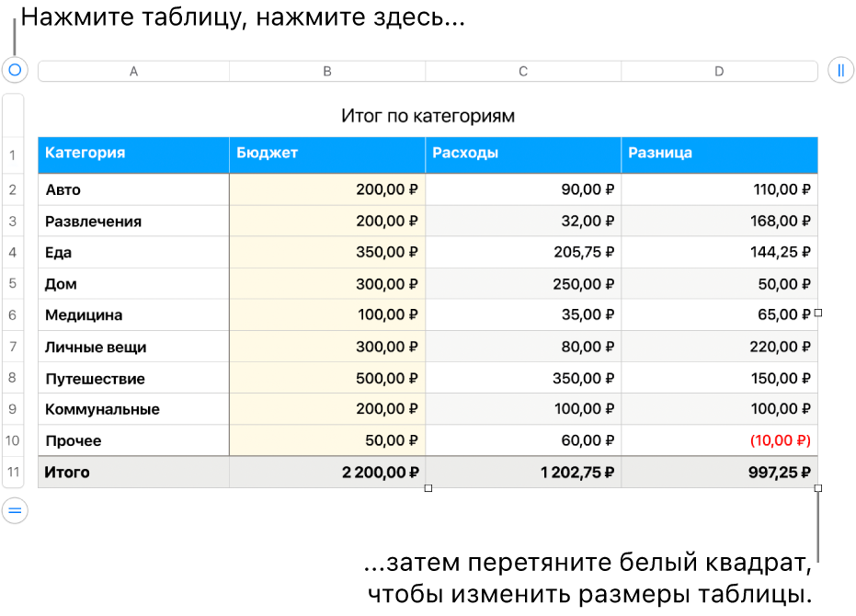Screen dimensions: 856x616
Task: Click the add columns handle icon
Action: point(840,70)
